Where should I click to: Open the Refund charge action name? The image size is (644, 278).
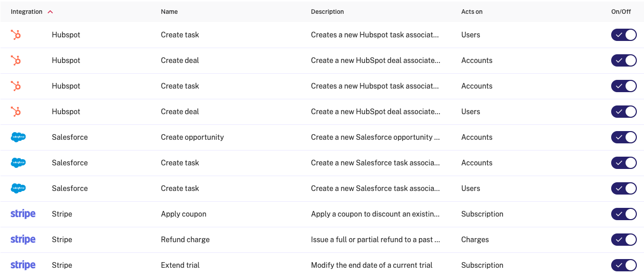coord(185,240)
